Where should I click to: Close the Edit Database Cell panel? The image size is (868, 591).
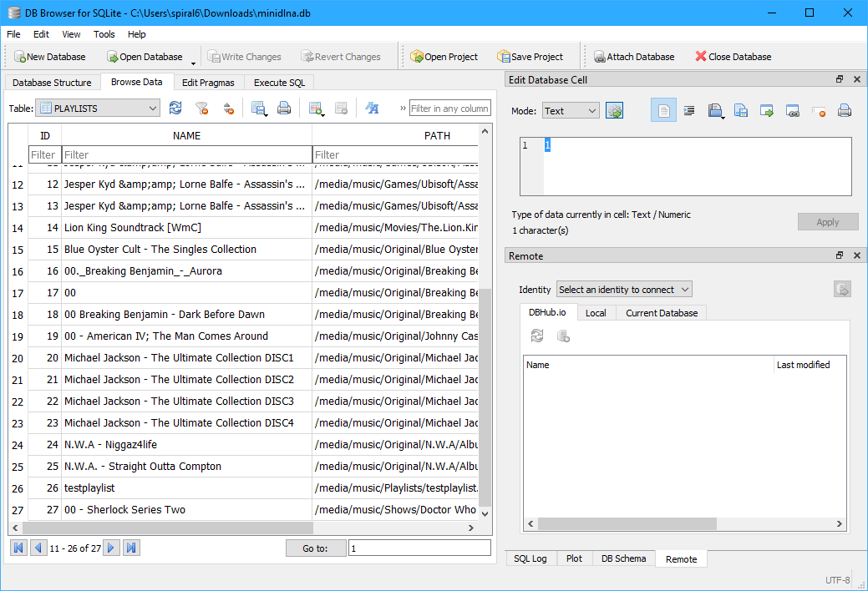tap(857, 79)
